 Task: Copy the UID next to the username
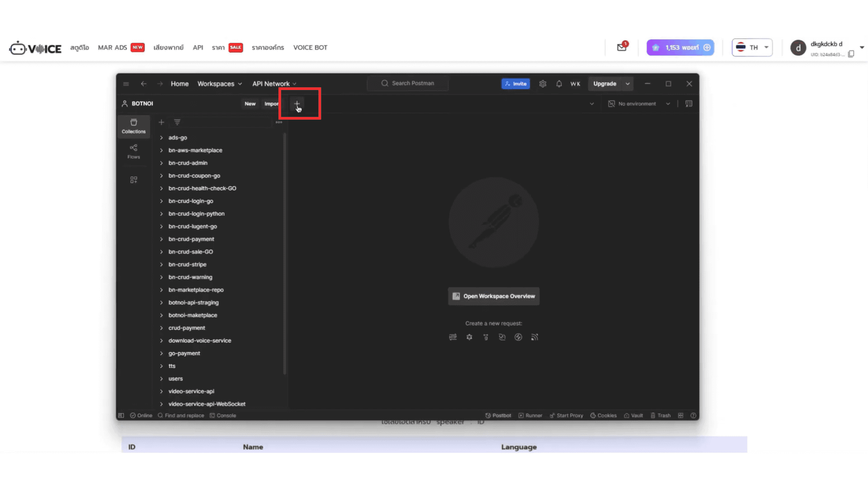[x=851, y=54]
